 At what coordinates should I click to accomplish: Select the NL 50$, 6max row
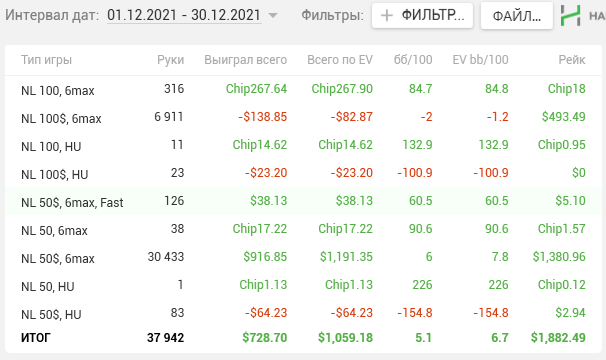[x=303, y=257]
